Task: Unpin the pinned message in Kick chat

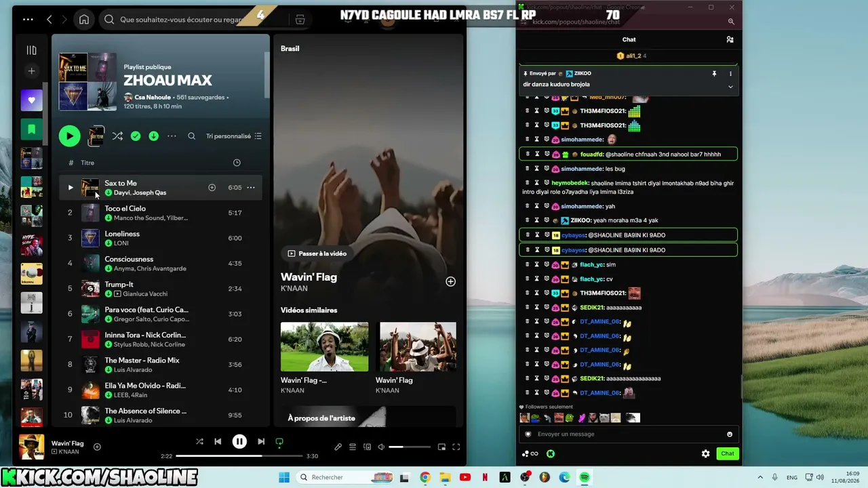Action: point(714,73)
